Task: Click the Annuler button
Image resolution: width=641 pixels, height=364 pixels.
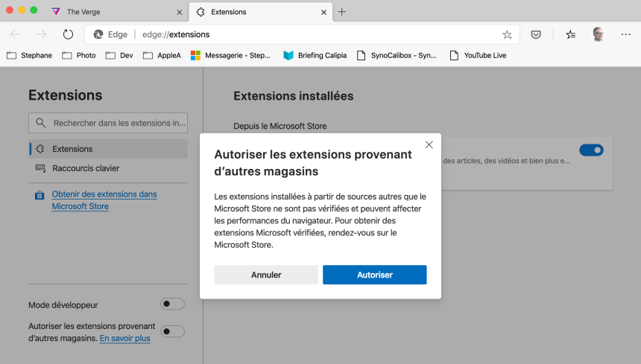Action: click(266, 275)
